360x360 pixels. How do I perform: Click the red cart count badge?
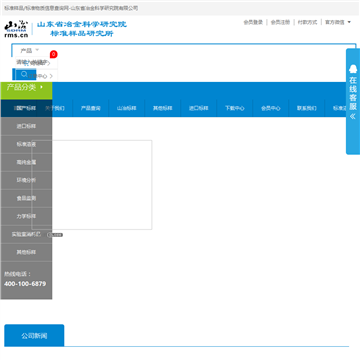54,54
